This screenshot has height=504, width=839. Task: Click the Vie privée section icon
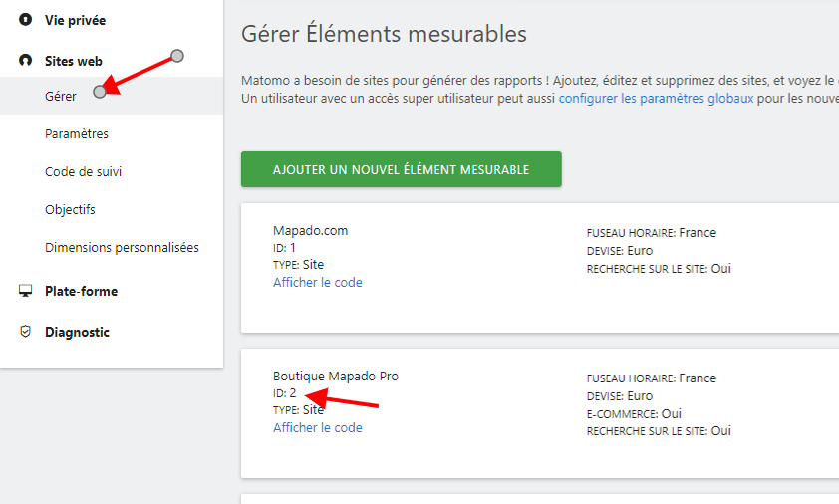(26, 20)
